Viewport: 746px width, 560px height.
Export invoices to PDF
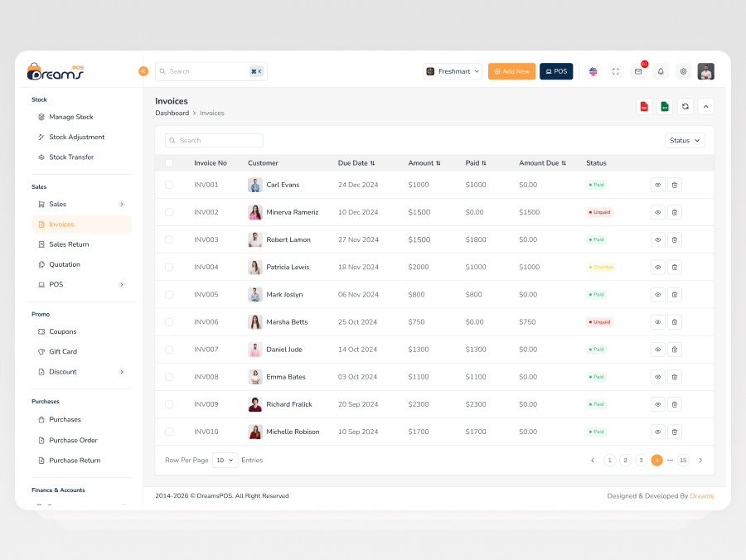coord(643,106)
